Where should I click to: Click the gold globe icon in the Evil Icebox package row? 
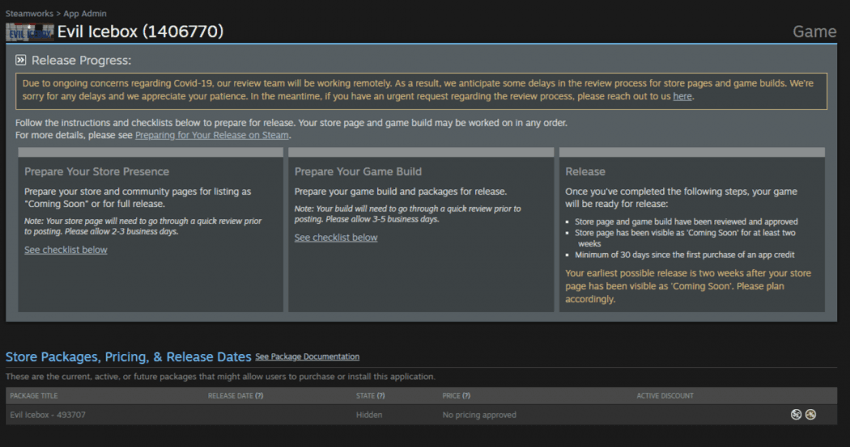coord(810,414)
